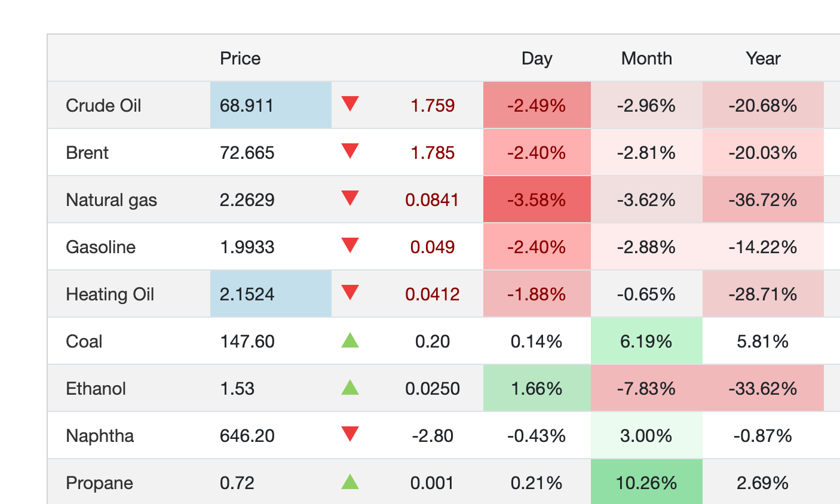Click the Coal day change 0.14%
This screenshot has width=840, height=504.
pos(537,342)
